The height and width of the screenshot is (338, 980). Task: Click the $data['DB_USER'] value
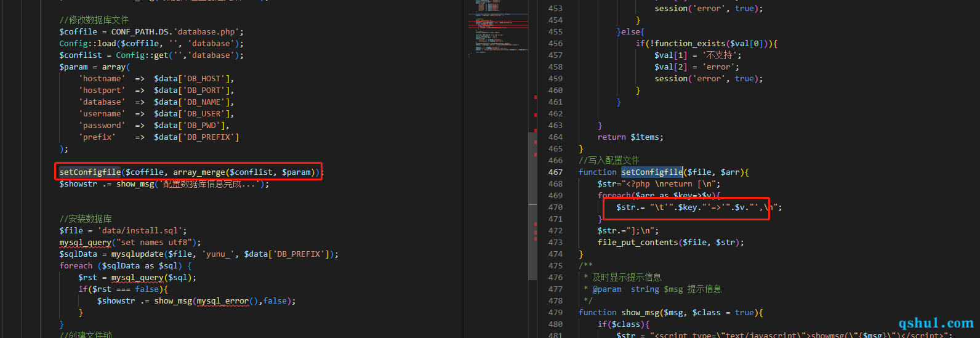point(191,114)
